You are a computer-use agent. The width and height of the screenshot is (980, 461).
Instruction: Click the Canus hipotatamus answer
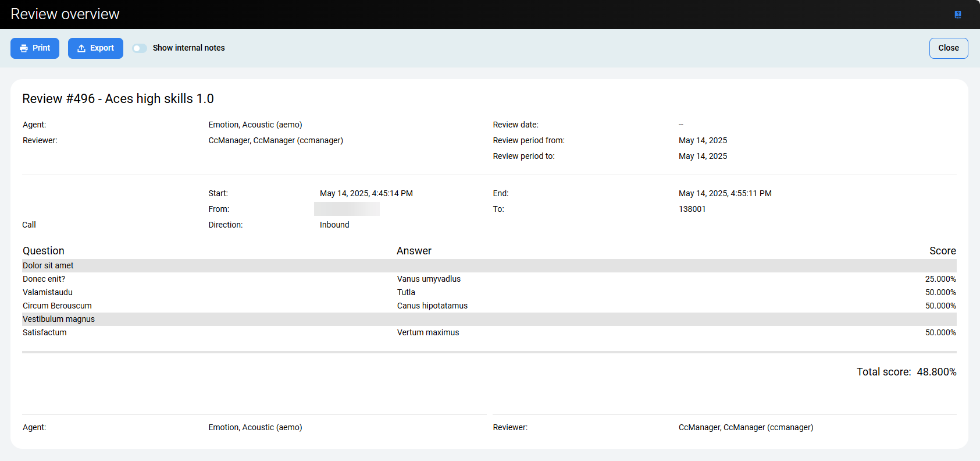432,306
